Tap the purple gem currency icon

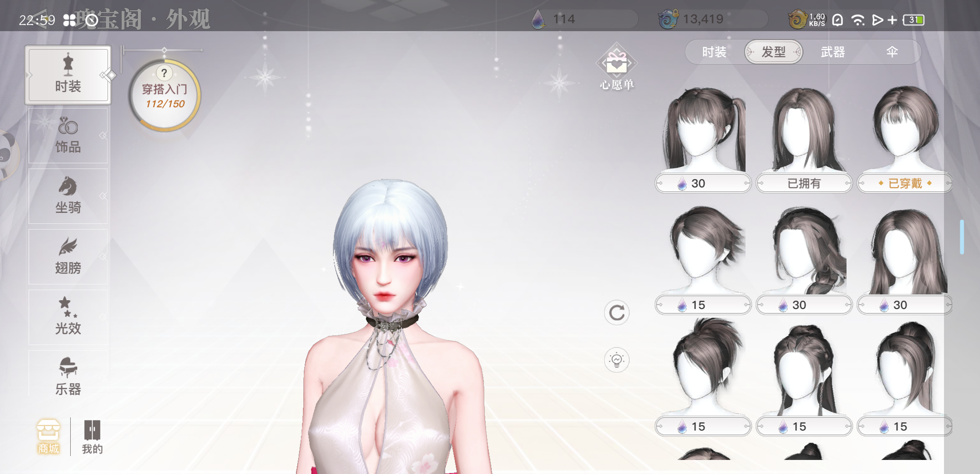tap(537, 19)
